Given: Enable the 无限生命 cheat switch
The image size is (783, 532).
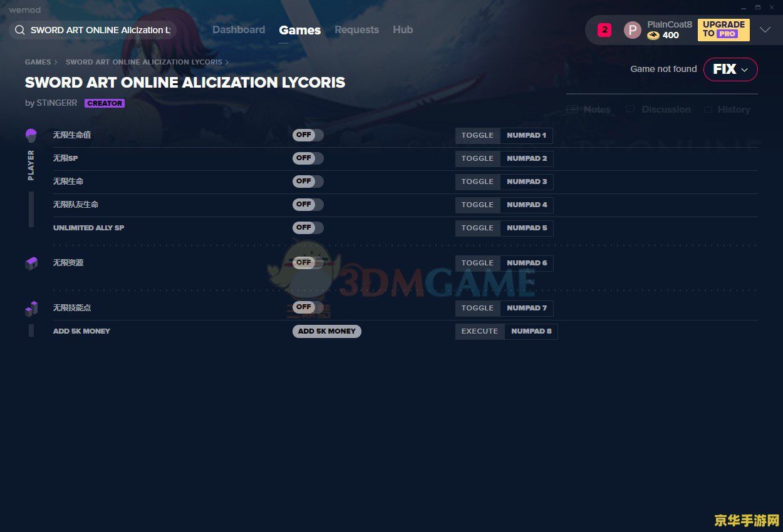Looking at the screenshot, I should [x=308, y=182].
